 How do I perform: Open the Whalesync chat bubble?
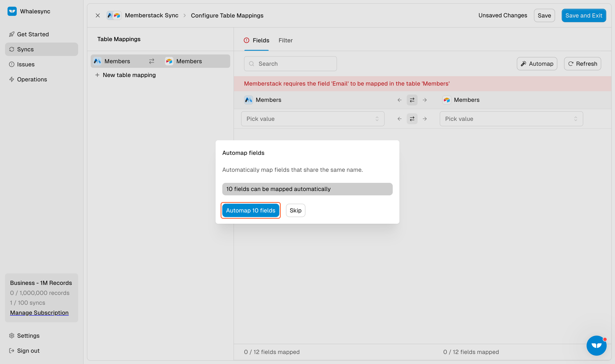click(x=596, y=345)
